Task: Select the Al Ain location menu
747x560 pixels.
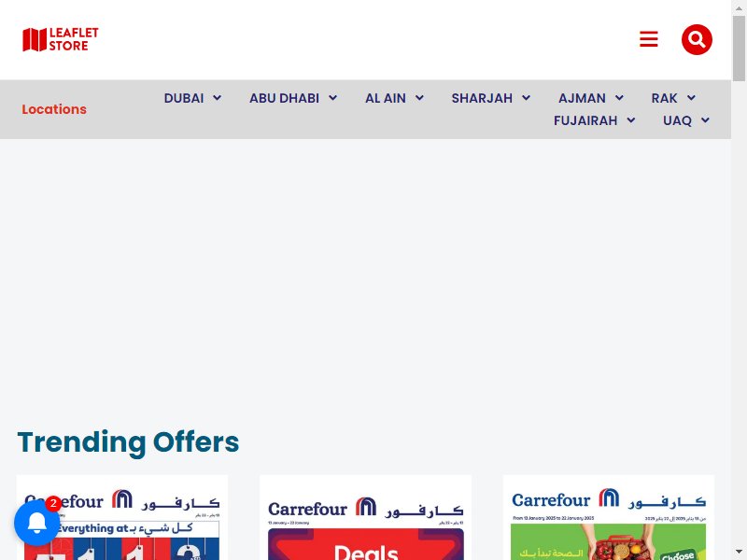Action: coord(386,98)
